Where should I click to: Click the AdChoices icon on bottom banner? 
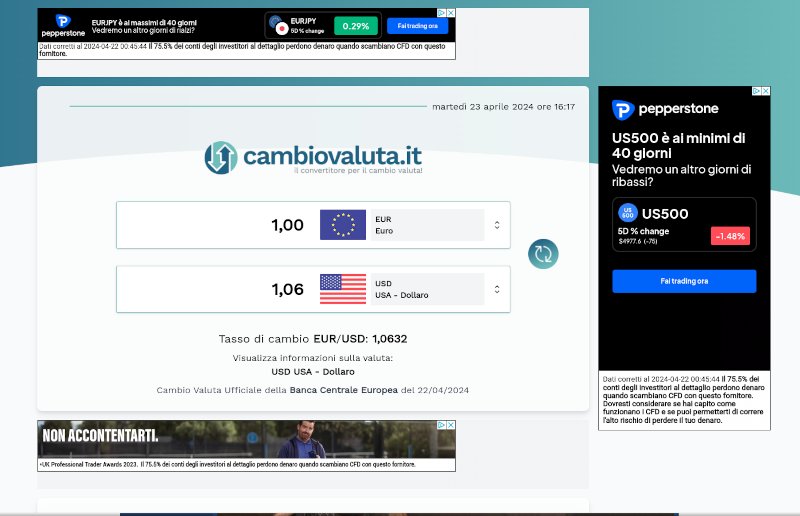coord(442,425)
